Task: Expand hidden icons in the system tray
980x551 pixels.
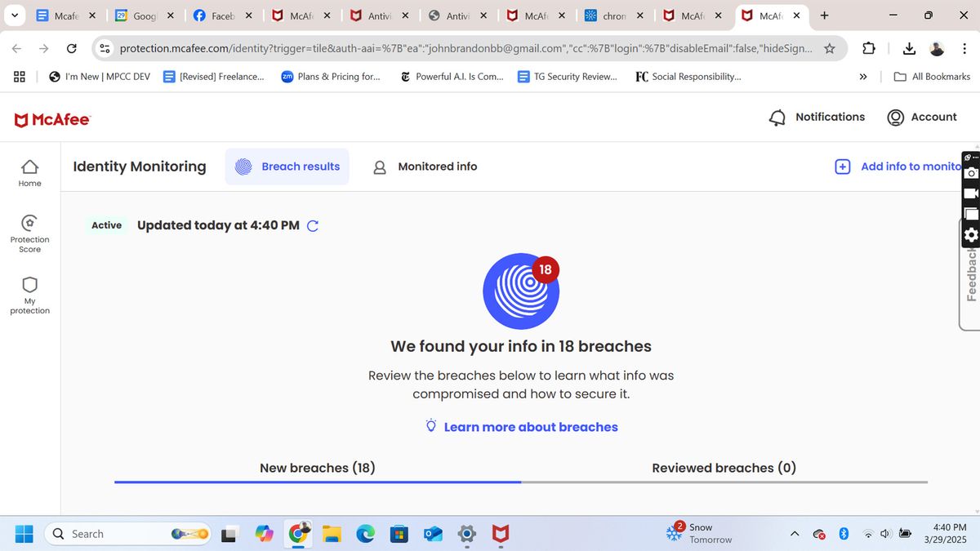Action: 794,533
